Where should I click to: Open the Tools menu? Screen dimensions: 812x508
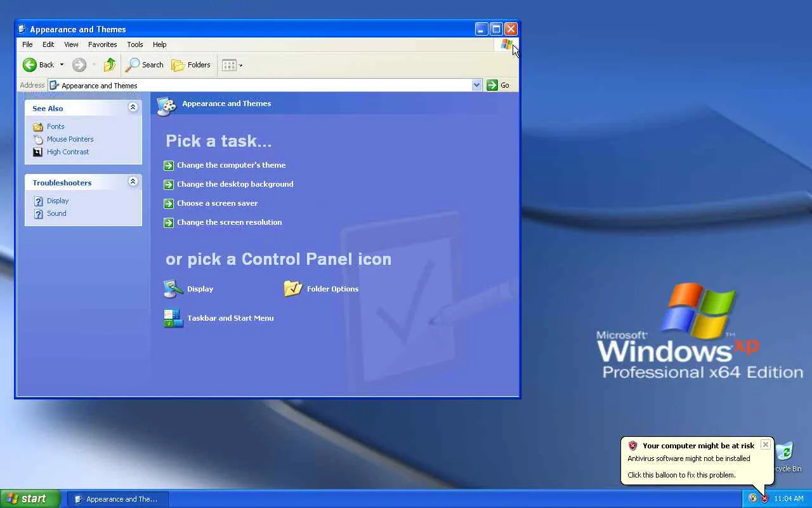pyautogui.click(x=135, y=44)
